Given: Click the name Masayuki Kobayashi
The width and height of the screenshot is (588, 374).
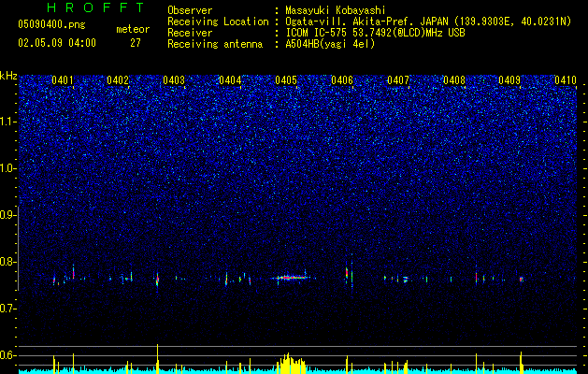Looking at the screenshot, I should [x=335, y=10].
